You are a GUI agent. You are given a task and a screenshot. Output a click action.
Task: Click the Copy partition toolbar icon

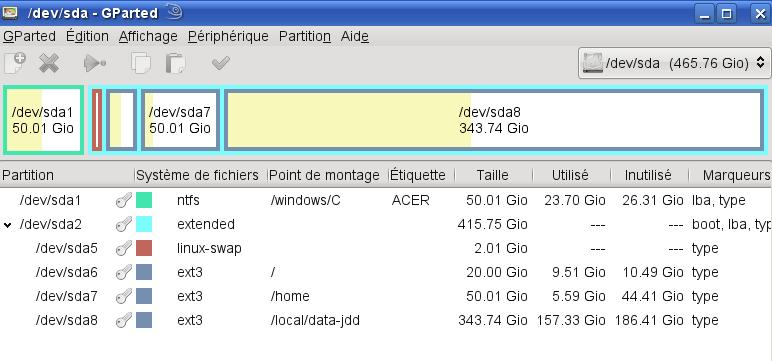tap(141, 63)
